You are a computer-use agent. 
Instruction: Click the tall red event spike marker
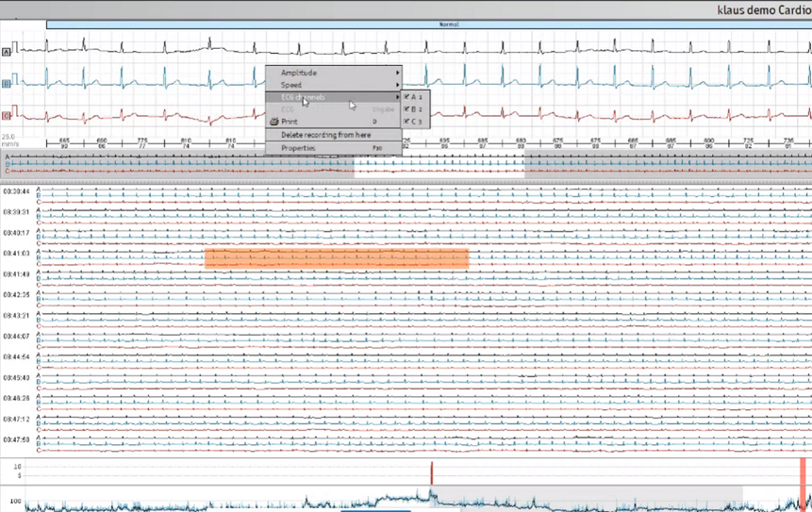432,472
